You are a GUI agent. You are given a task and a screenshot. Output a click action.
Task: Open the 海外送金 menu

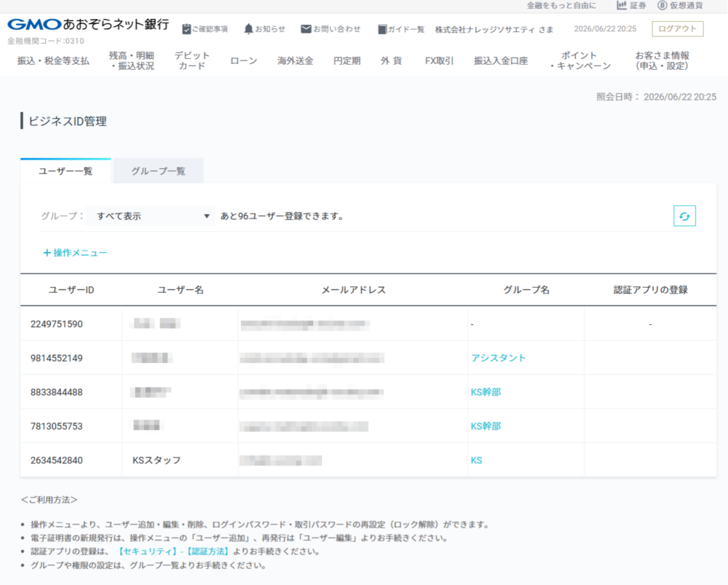296,61
